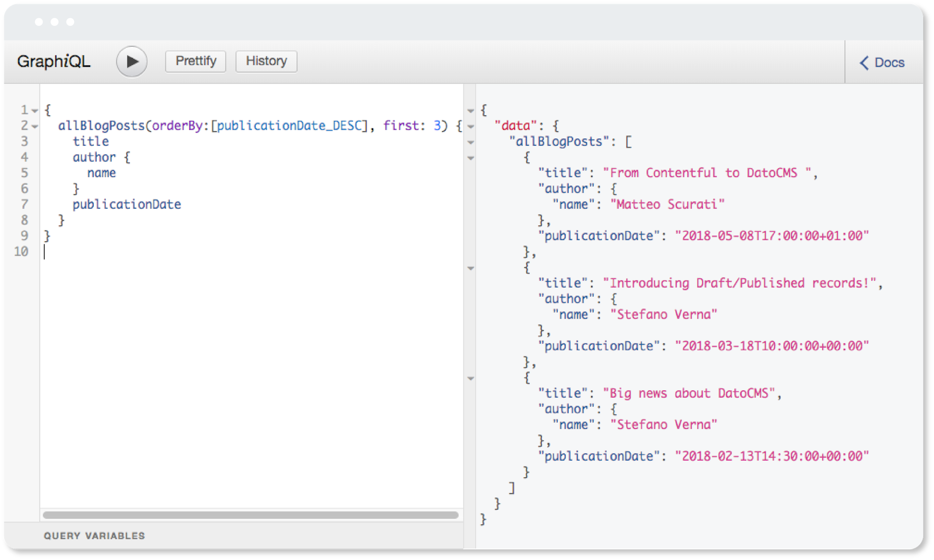Place cursor on empty line 10 of the editor
This screenshot has height=560, width=934.
coord(140,252)
